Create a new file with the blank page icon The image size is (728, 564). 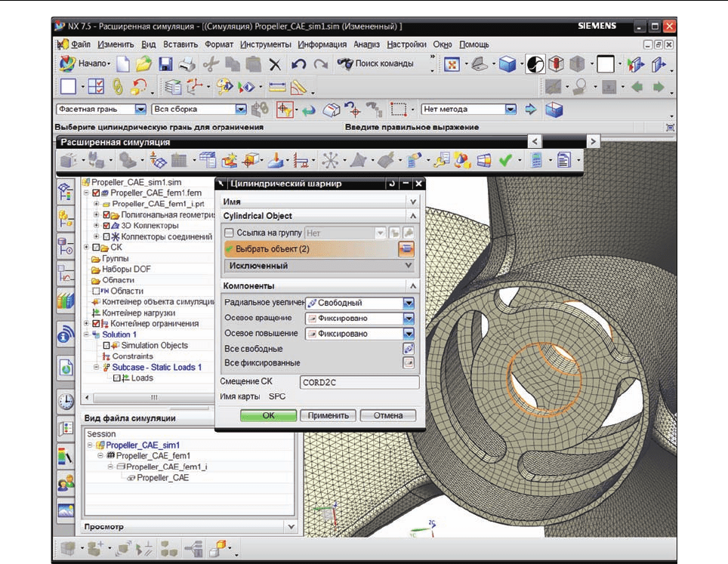pyautogui.click(x=123, y=64)
